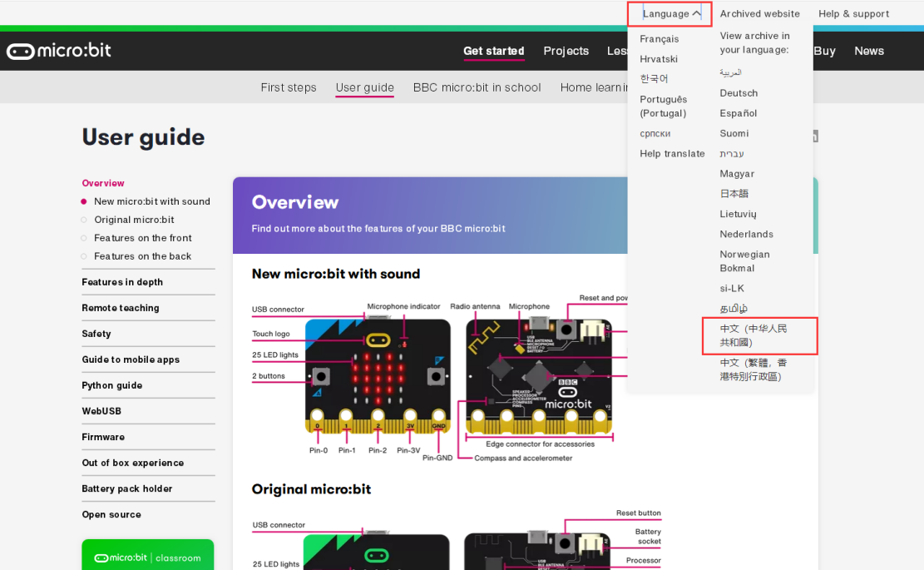Click Overview sidebar heading
The image size is (924, 570).
(x=103, y=183)
